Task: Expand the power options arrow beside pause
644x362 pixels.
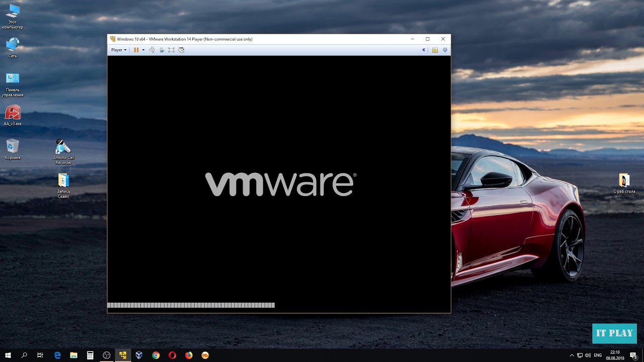Action: [x=143, y=50]
